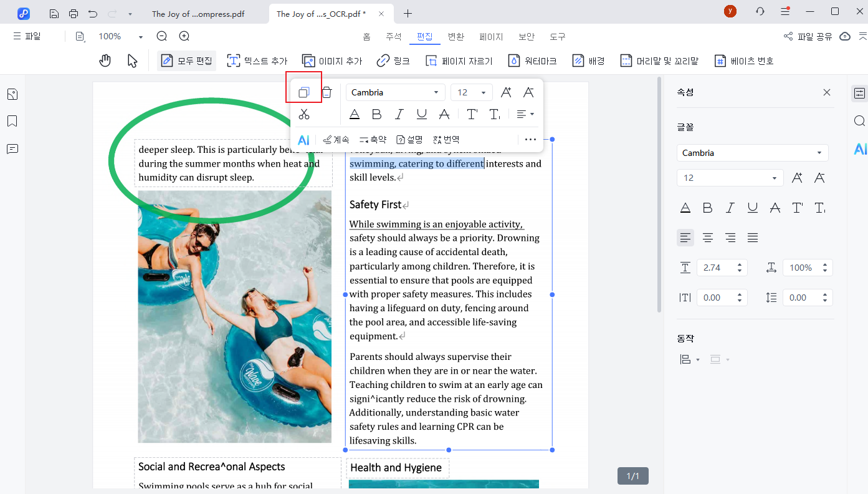Toggle underline in the Properties panel
The width and height of the screenshot is (868, 494).
point(752,207)
